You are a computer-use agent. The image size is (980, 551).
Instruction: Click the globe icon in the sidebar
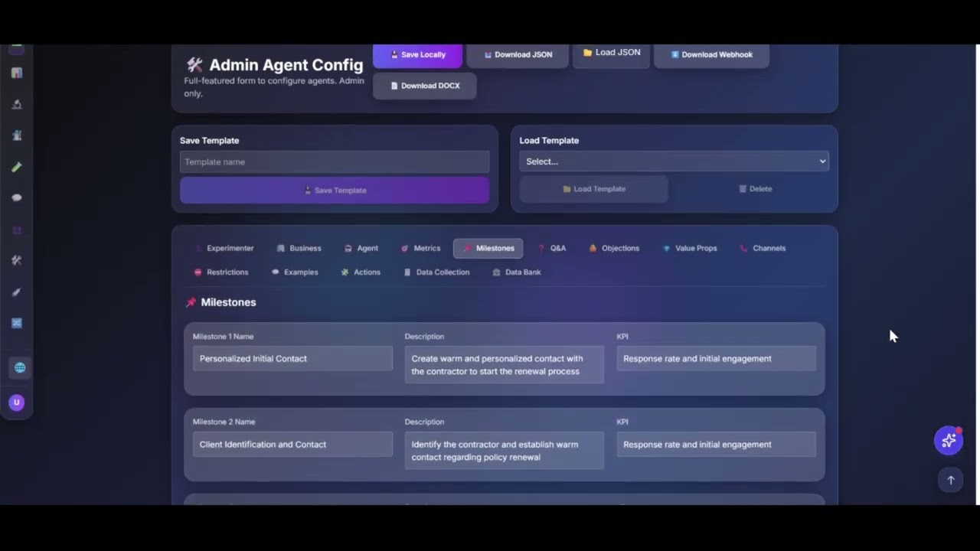point(20,368)
